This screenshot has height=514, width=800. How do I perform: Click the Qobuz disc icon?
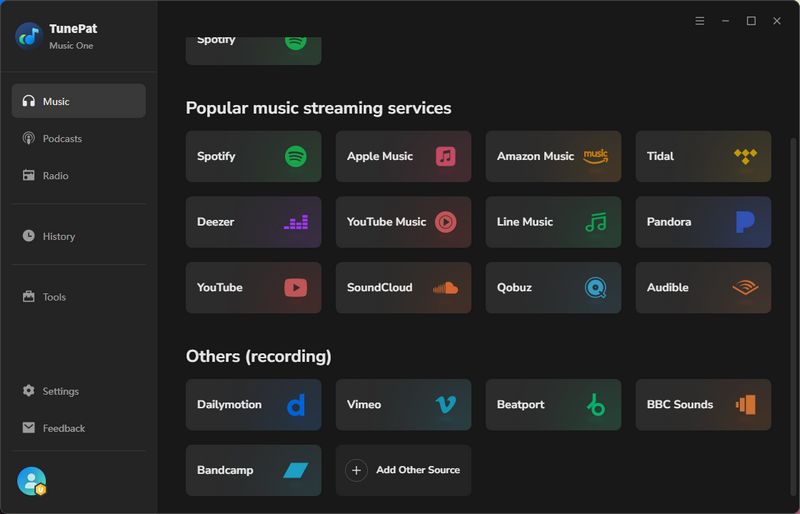point(595,288)
